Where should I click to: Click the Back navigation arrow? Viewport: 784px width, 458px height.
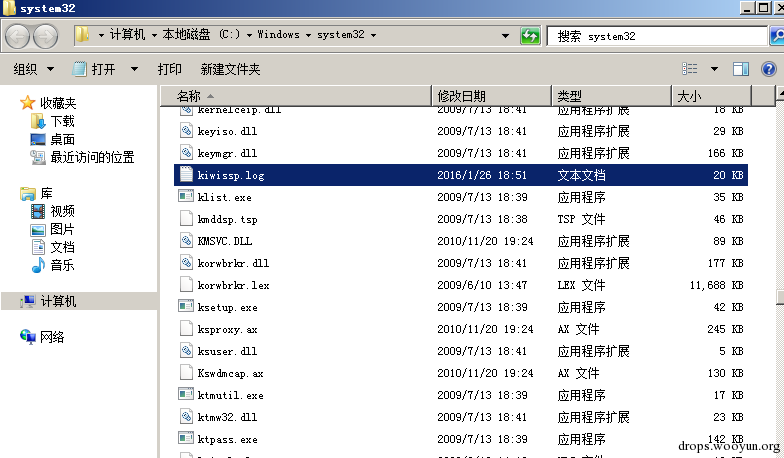coord(18,36)
